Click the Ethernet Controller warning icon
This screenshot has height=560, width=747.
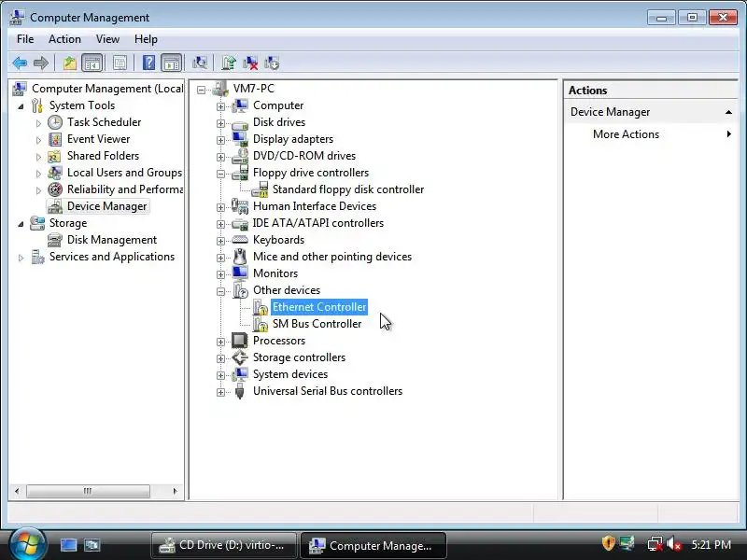261,308
